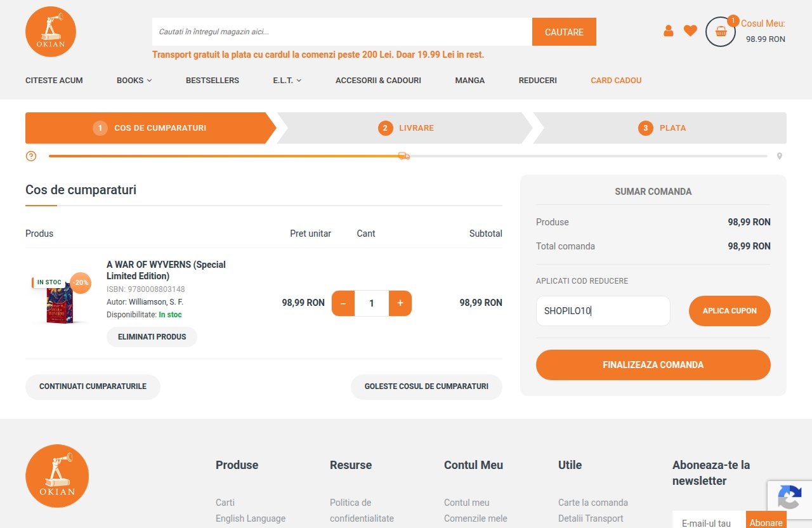Screen dimensions: 812x528
Task: Open the Contul meu footer link
Action: [x=467, y=503]
